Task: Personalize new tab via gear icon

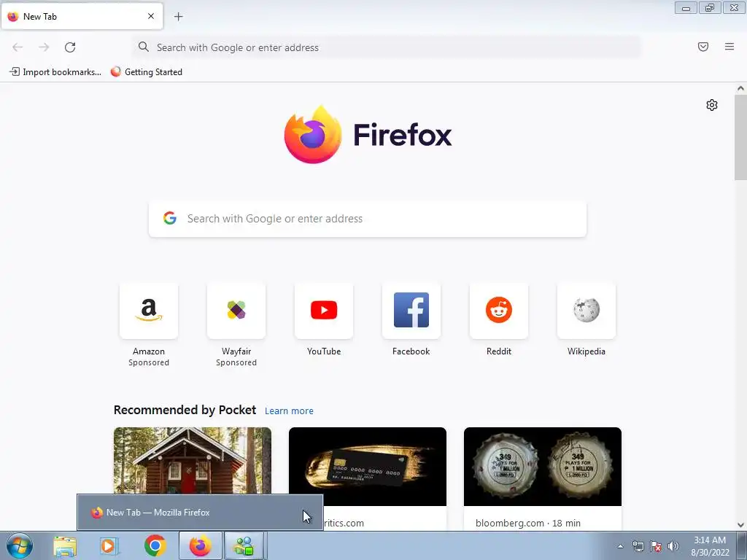Action: [712, 105]
